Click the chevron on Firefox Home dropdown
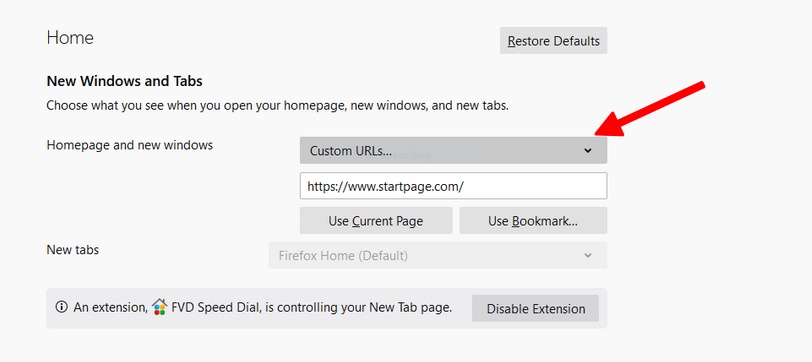 coord(588,255)
